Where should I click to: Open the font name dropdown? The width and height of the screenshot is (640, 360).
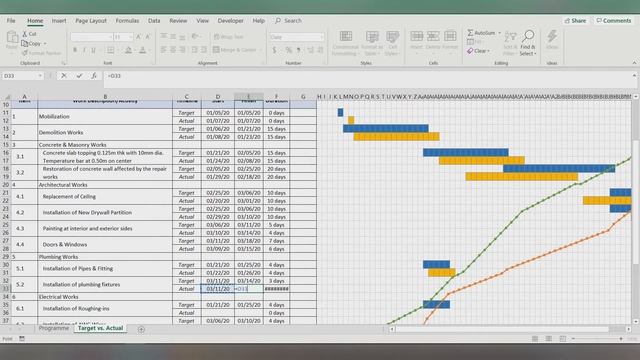point(110,37)
